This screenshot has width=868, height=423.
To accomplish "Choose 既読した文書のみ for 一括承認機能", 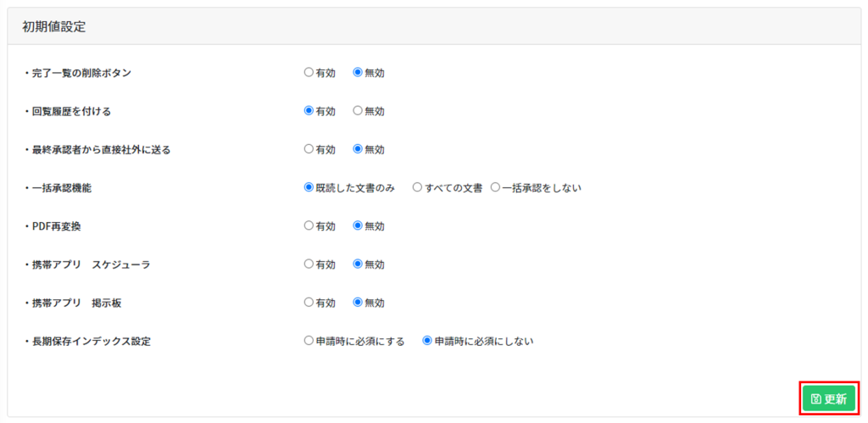I will click(309, 187).
